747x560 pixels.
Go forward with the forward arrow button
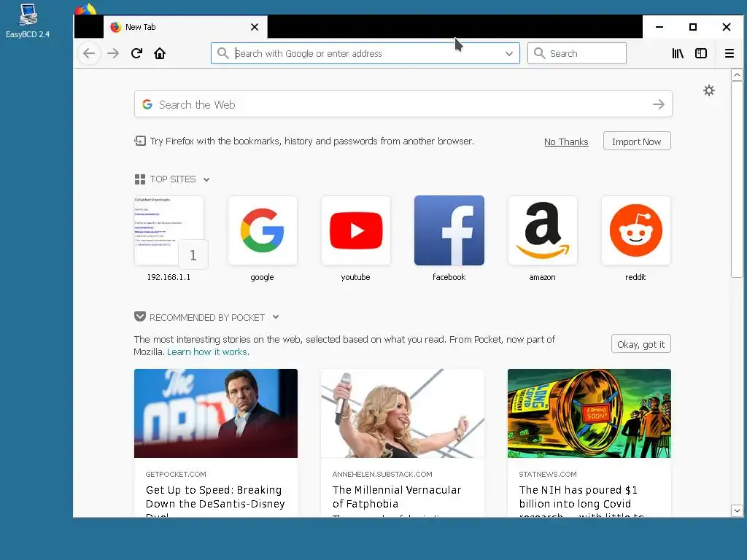click(113, 53)
